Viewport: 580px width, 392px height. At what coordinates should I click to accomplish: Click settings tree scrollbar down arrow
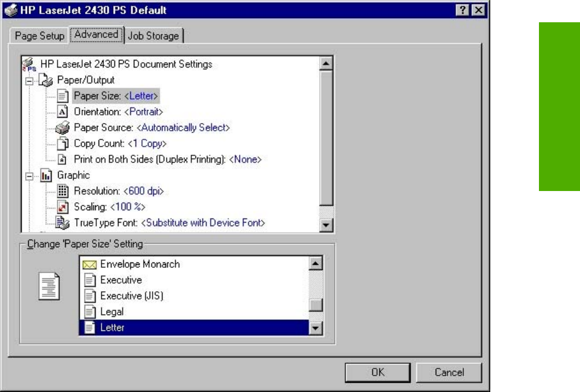coord(326,224)
